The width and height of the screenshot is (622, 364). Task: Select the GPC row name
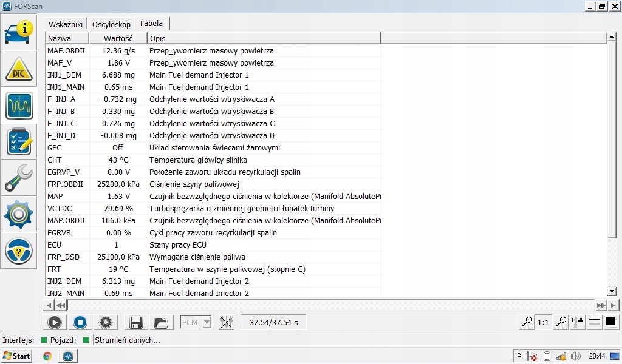click(x=54, y=148)
